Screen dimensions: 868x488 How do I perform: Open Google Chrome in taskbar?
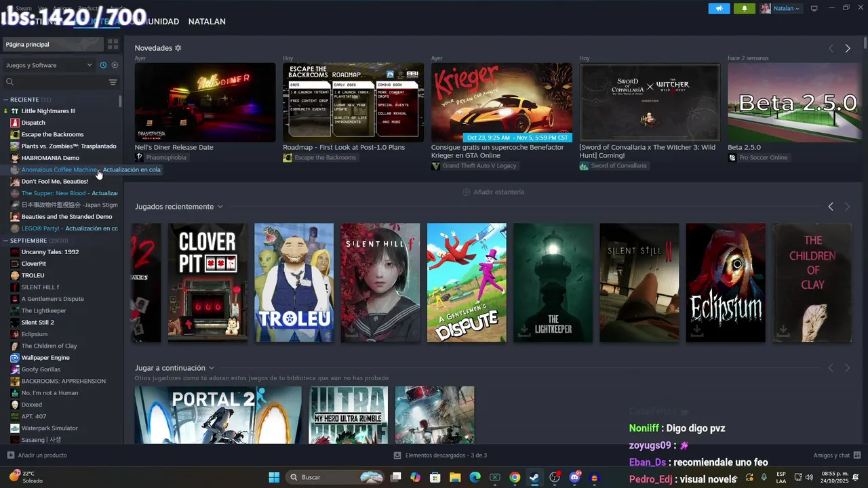tap(515, 477)
